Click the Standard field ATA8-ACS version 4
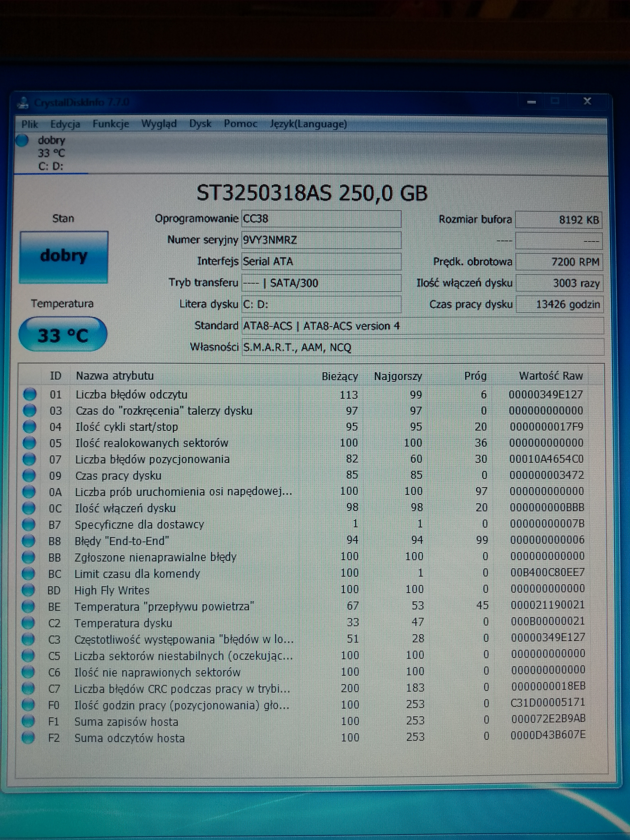 click(423, 326)
